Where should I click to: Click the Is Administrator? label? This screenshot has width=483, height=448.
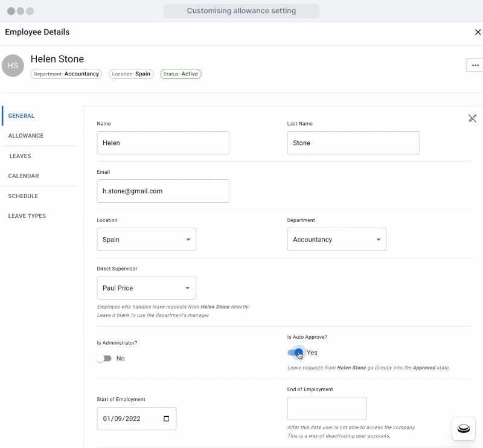117,343
